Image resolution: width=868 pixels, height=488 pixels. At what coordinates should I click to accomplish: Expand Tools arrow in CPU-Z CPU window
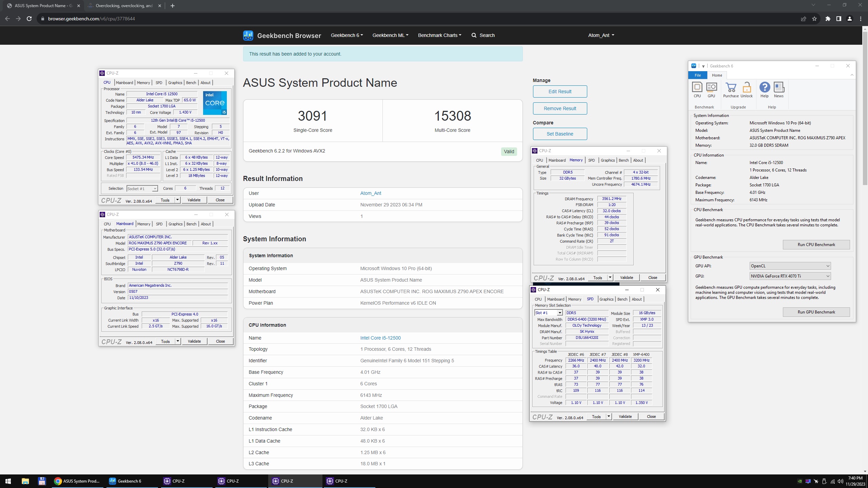pyautogui.click(x=177, y=200)
